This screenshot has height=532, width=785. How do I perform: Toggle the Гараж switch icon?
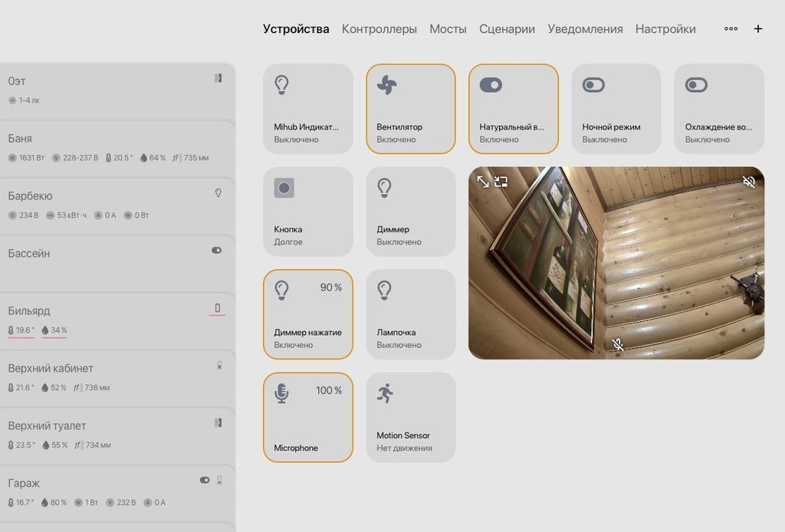(205, 480)
